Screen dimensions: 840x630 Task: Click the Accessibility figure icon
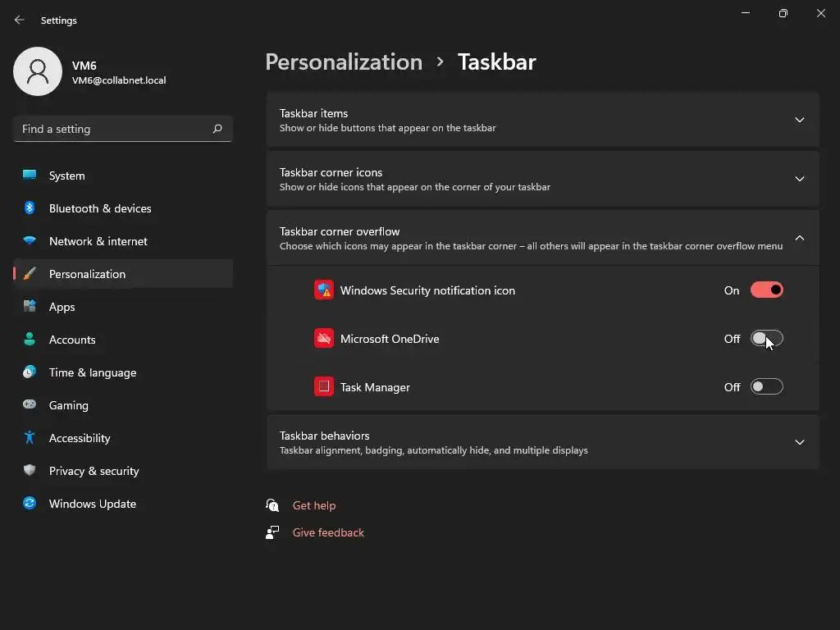(30, 438)
